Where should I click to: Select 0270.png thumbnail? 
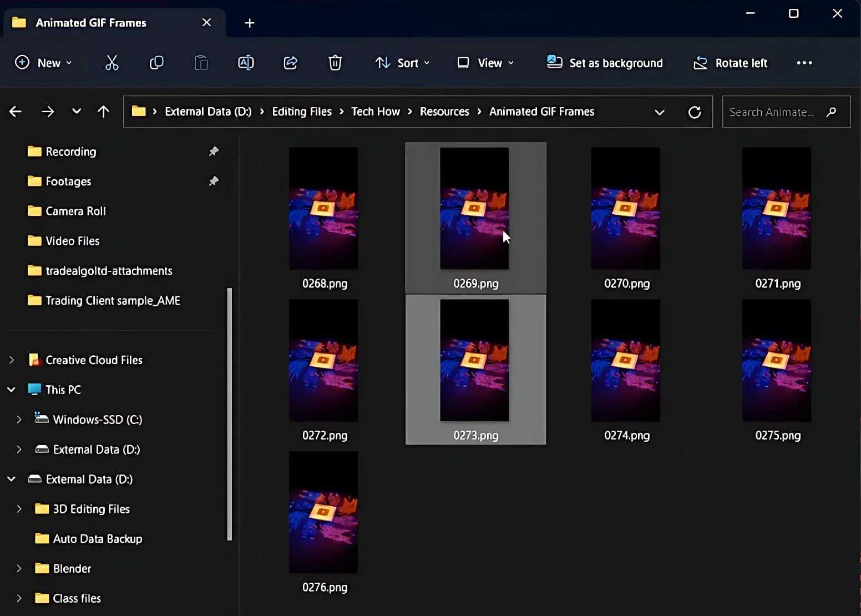point(626,208)
